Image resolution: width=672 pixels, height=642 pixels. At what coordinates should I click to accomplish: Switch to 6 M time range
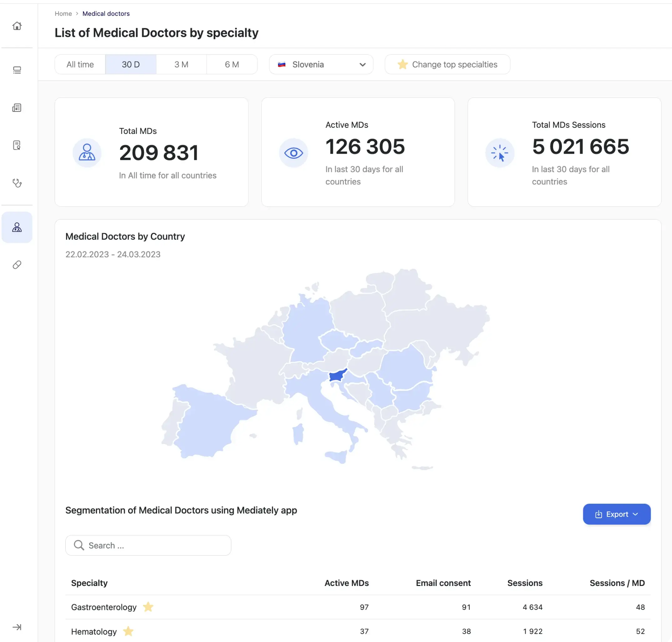point(232,64)
